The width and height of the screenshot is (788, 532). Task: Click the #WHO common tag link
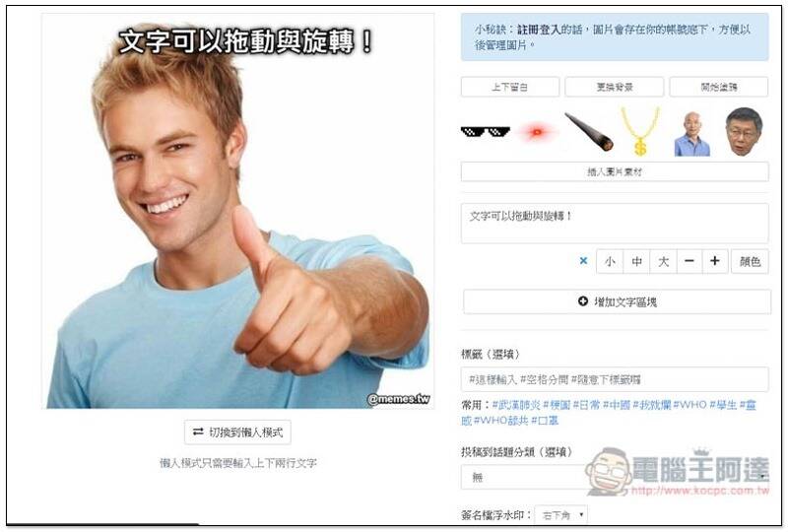689,405
